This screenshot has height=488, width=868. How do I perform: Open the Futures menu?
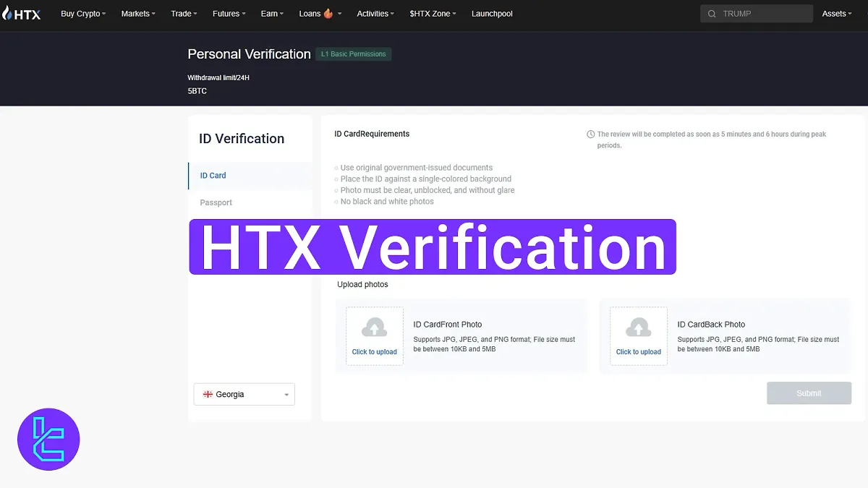(x=226, y=13)
